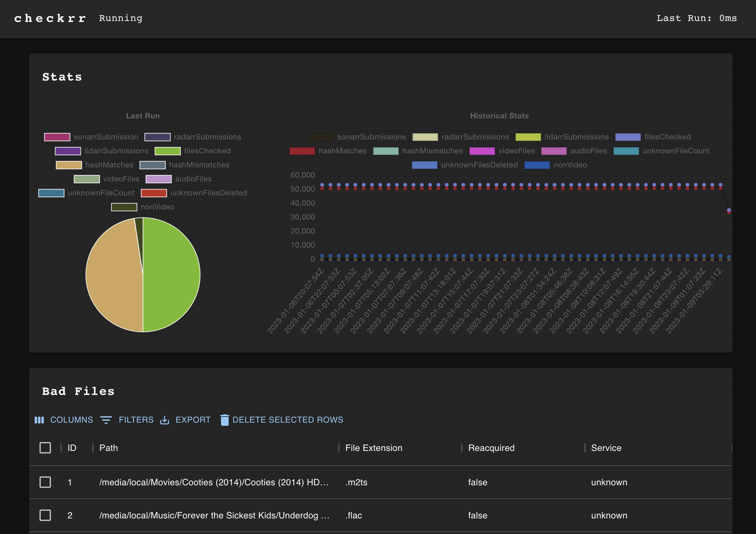Toggle unknownFileCount swatch in Last Run legend
The image size is (756, 534).
pos(51,193)
